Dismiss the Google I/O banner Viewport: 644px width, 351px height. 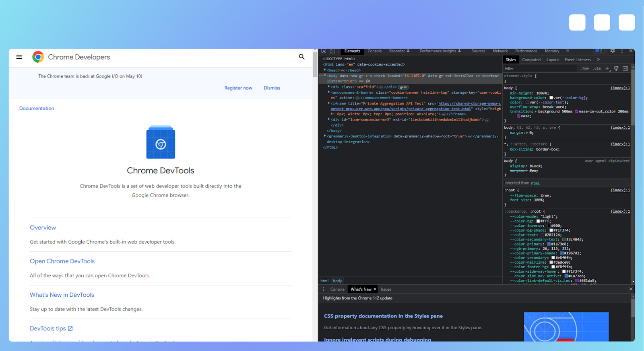[272, 88]
